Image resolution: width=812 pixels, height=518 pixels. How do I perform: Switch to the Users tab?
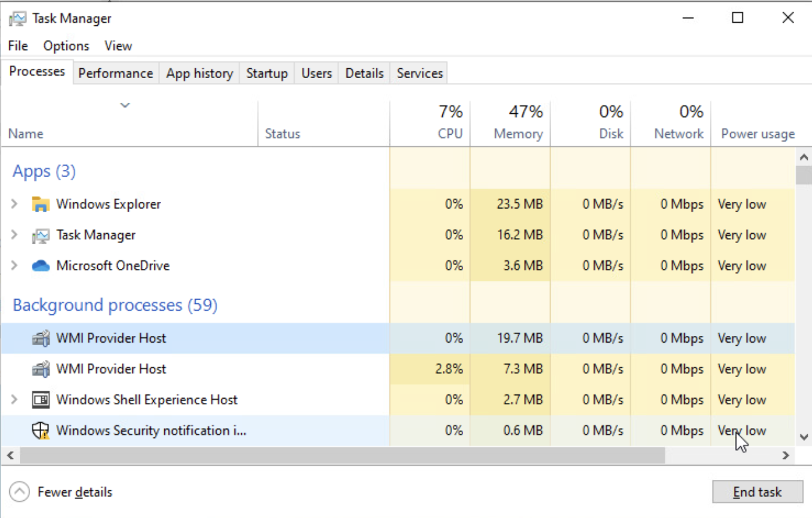point(317,73)
